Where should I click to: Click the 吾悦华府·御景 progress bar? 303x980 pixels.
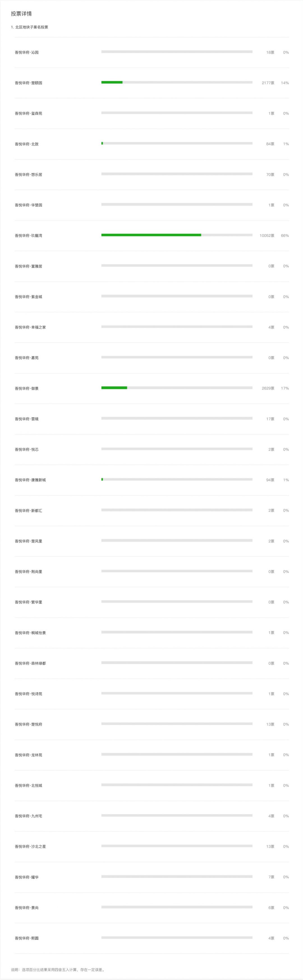(177, 388)
